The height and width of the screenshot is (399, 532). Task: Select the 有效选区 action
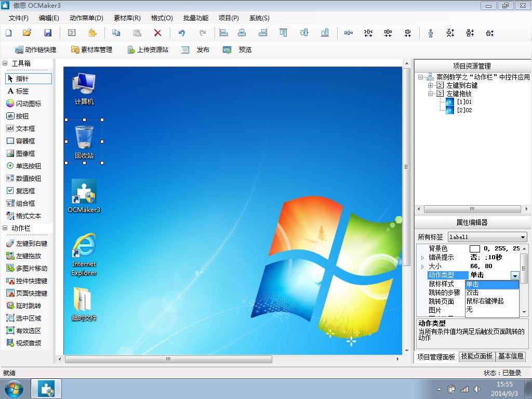tap(24, 330)
